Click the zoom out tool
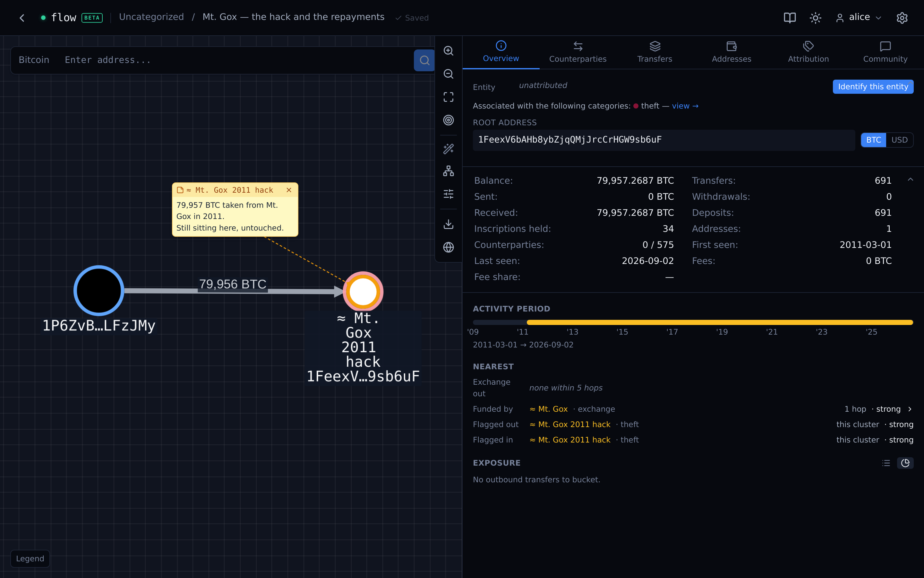This screenshot has height=578, width=924. 448,74
